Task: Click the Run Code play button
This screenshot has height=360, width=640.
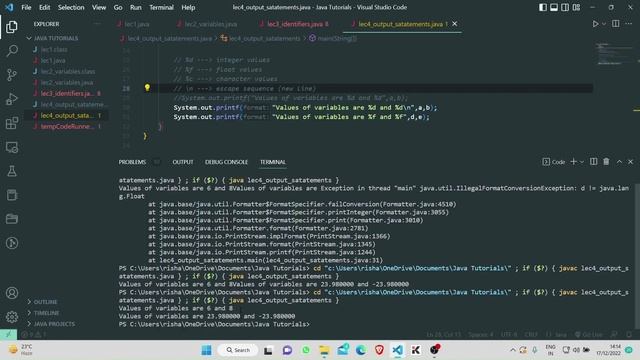Action: tap(595, 24)
